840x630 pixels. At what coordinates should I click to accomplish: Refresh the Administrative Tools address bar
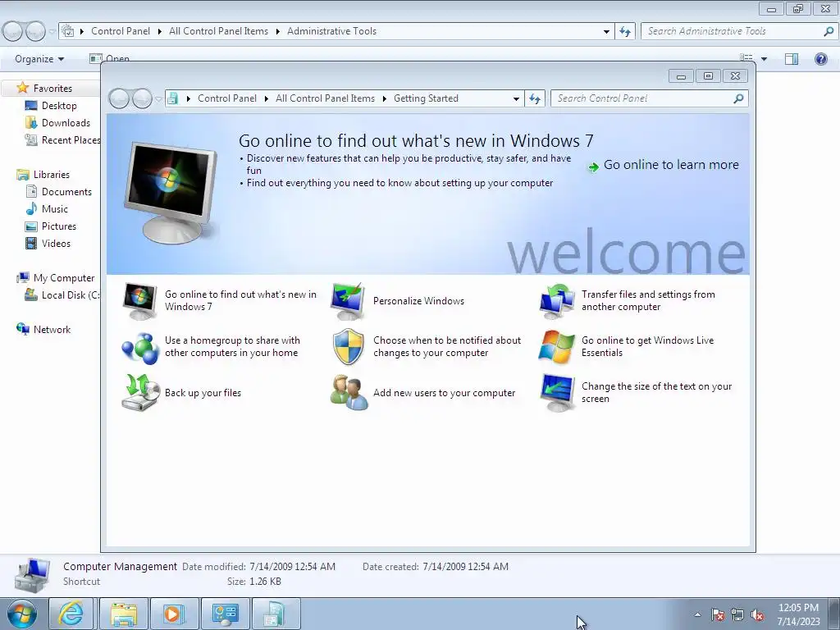pos(624,32)
